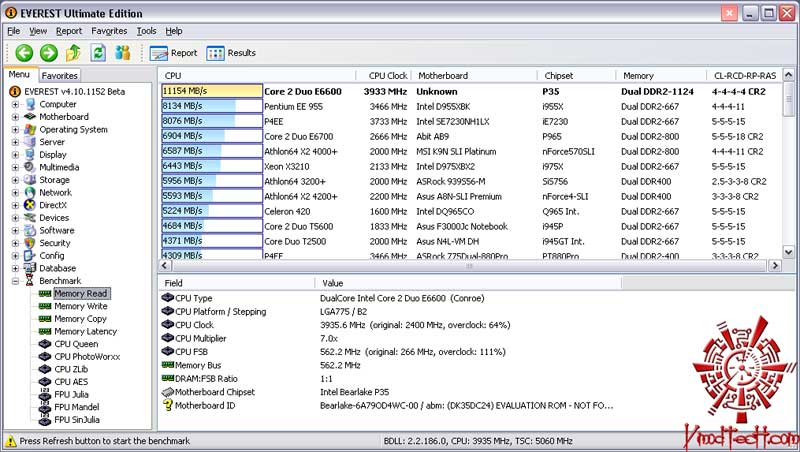
Task: Click the Motherboard tree icon
Action: [x=30, y=117]
